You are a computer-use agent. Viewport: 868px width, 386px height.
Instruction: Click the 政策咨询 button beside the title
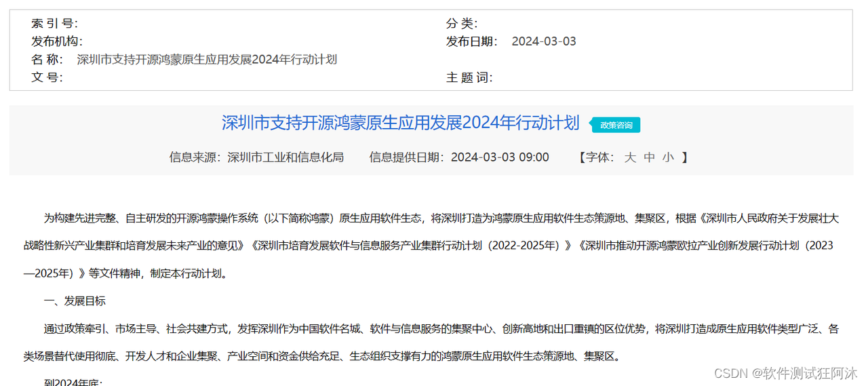click(616, 125)
